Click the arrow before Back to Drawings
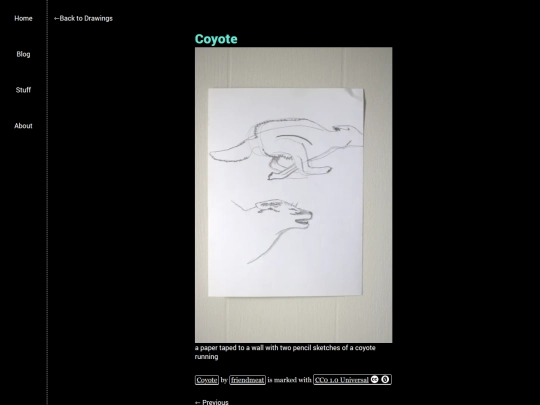Screen dimensions: 540x405 [56, 19]
